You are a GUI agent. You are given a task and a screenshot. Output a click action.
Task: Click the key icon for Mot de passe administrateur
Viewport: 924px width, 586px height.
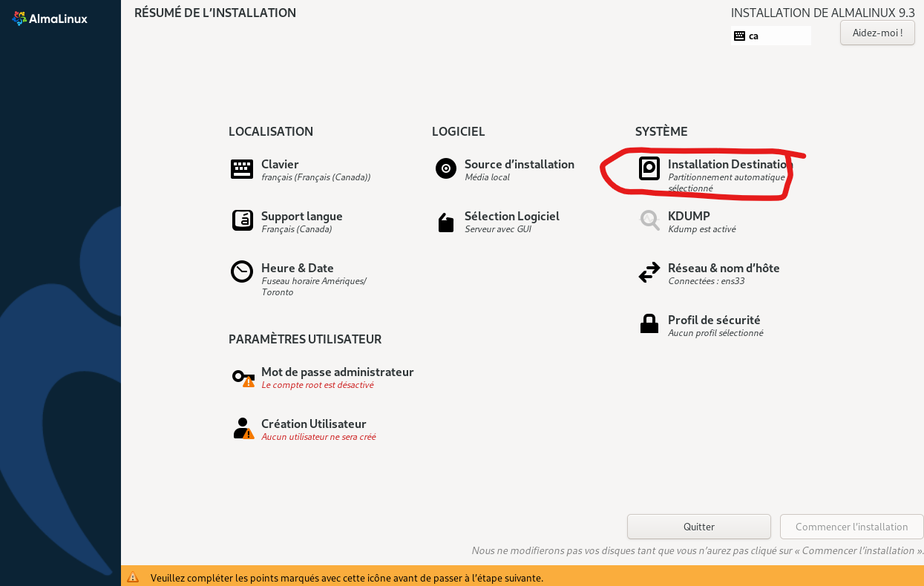click(x=243, y=377)
